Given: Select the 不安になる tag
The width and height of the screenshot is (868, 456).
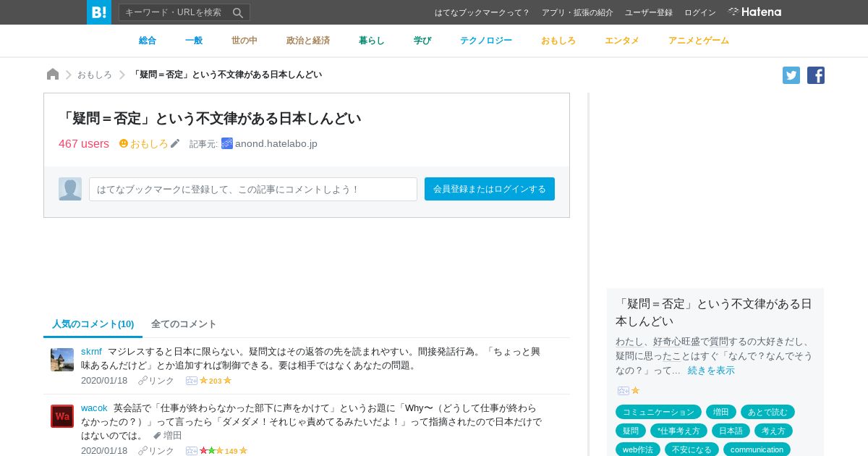Looking at the screenshot, I should coord(692,449).
